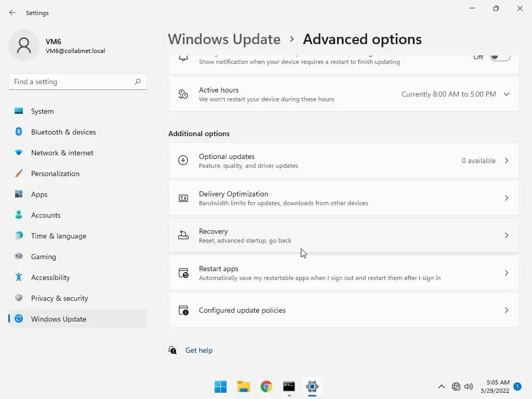Toggle the restart notification switch

pyautogui.click(x=500, y=57)
